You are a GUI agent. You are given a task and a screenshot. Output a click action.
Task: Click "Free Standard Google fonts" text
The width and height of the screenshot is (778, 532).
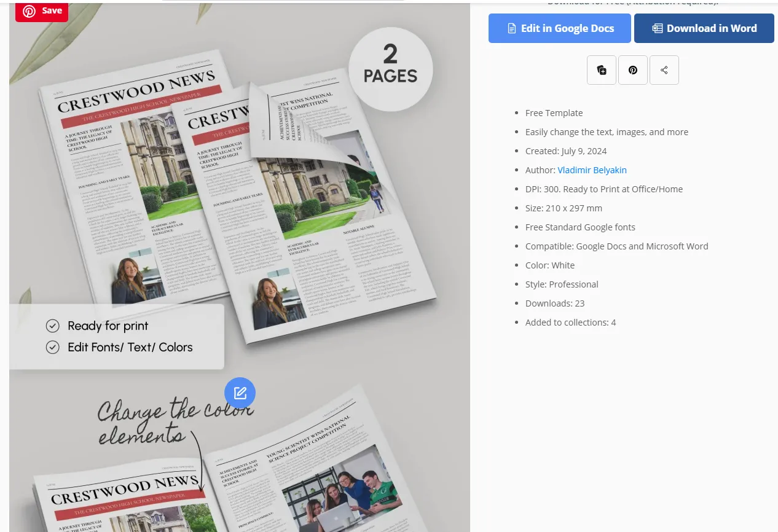[x=580, y=227]
